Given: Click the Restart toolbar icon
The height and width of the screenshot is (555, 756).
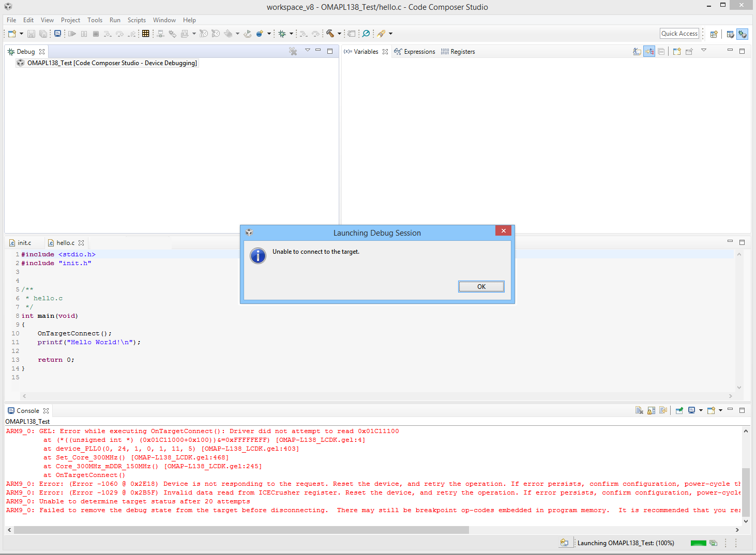Looking at the screenshot, I should tap(248, 34).
